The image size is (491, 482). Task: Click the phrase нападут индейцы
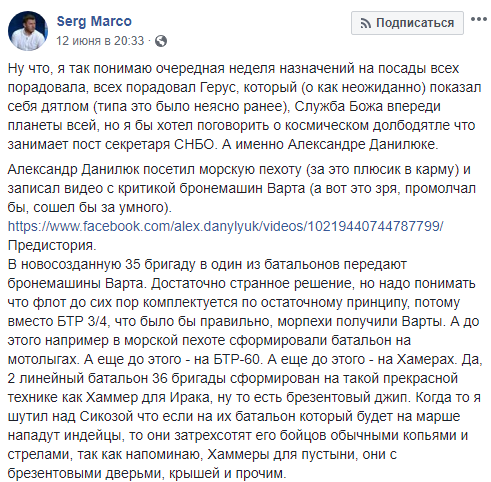coord(65,435)
